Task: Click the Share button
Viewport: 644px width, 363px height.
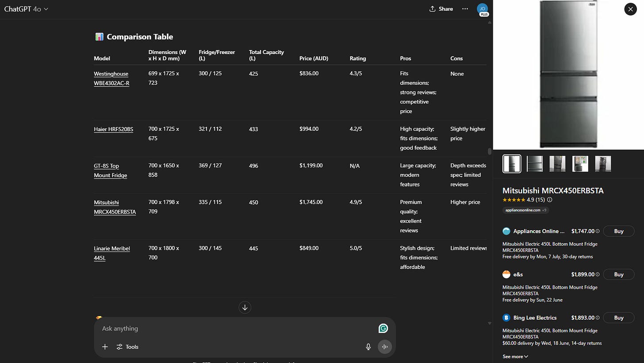Action: [x=441, y=9]
